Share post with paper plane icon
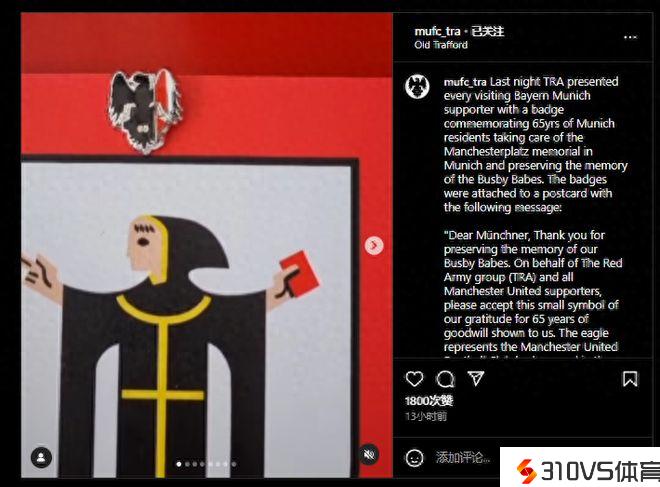This screenshot has height=487, width=660. pos(476,378)
